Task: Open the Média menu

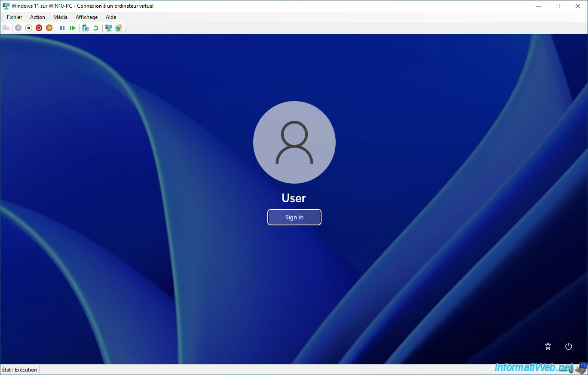Action: [x=60, y=17]
